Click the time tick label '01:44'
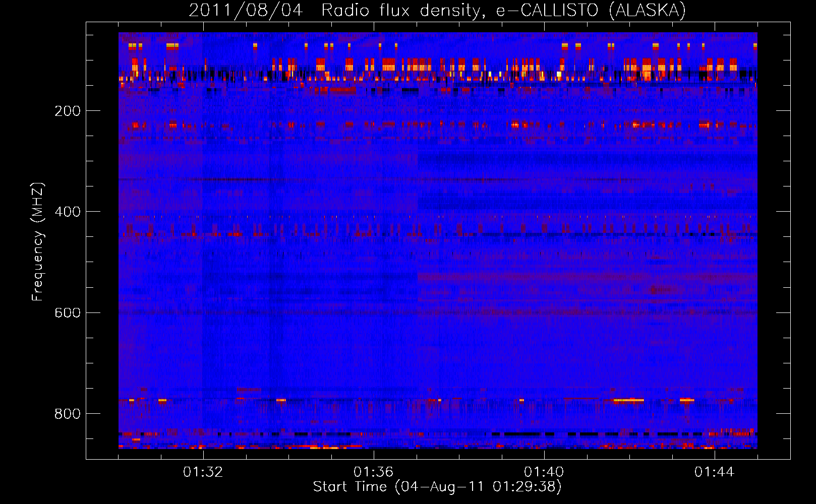The height and width of the screenshot is (504, 816). coord(714,472)
